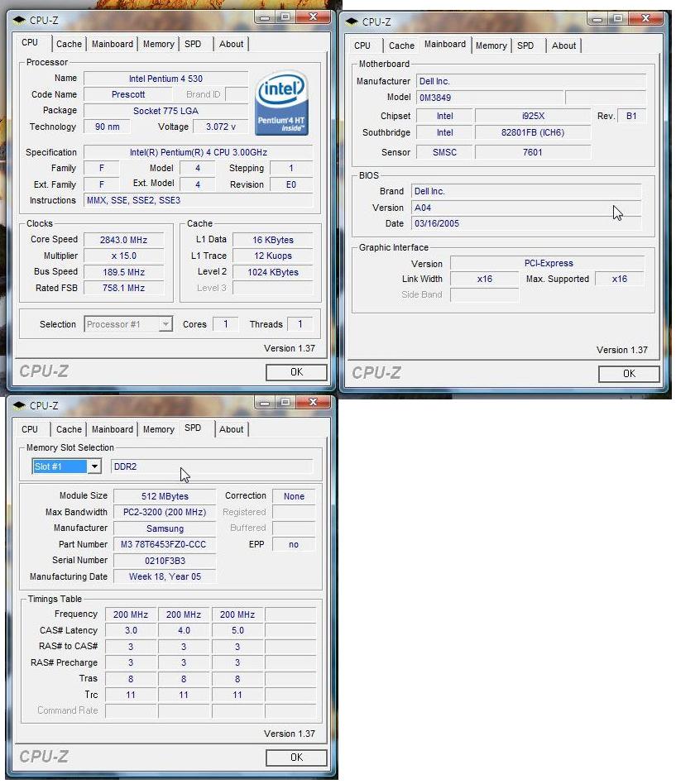Click the multiplier value 'x 15.0'
The width and height of the screenshot is (676, 784).
coord(123,256)
